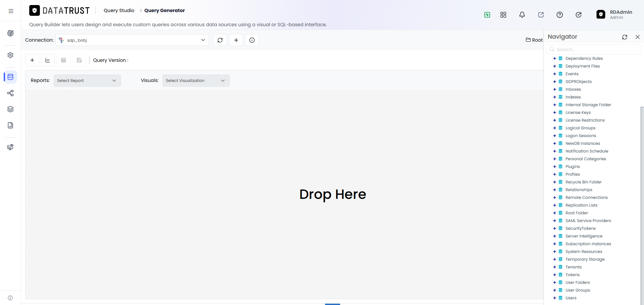Screen dimensions: 644x305
Task: Expand the Events tree node
Action: tap(555, 74)
